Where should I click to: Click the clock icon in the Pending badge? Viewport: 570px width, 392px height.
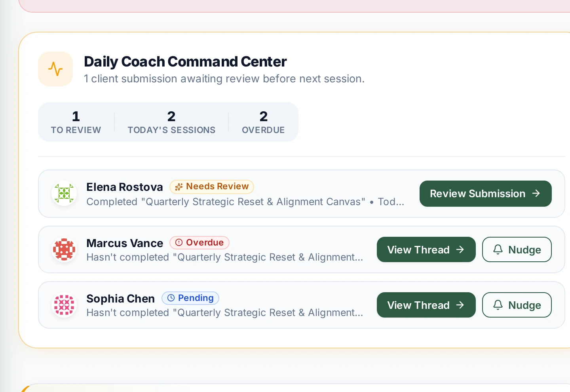(x=171, y=298)
